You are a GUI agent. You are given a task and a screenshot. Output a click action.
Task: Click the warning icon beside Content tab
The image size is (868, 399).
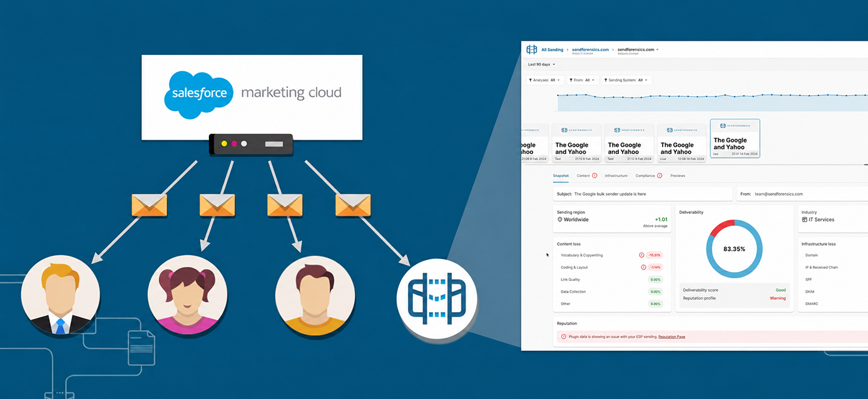(595, 176)
